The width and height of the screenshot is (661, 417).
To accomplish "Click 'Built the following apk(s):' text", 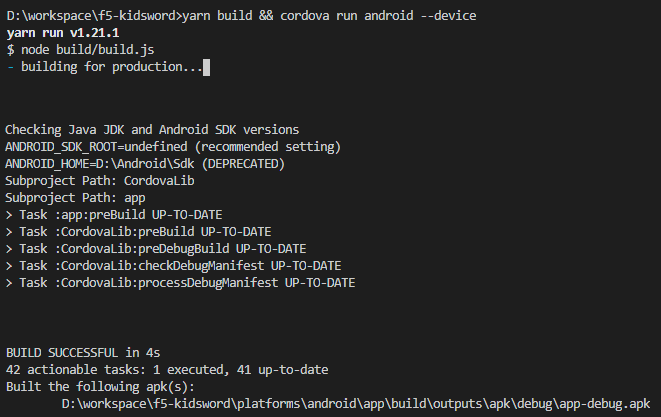I will click(100, 387).
